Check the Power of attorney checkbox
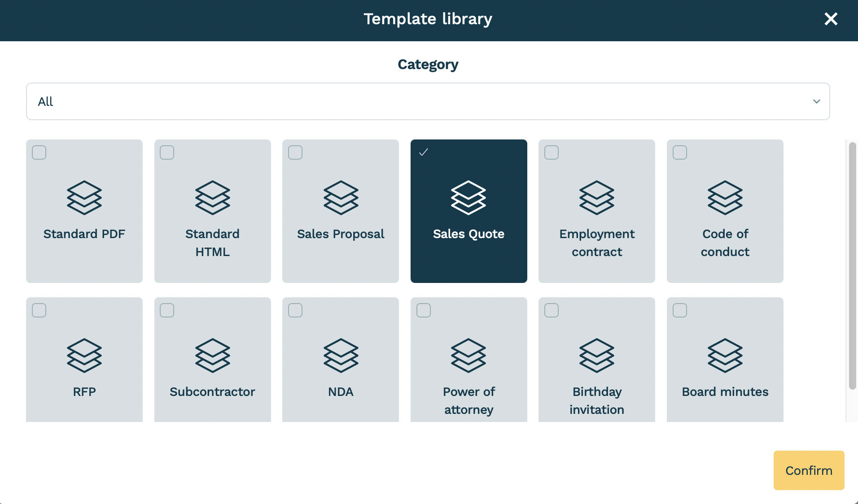This screenshot has width=858, height=504. pyautogui.click(x=424, y=310)
